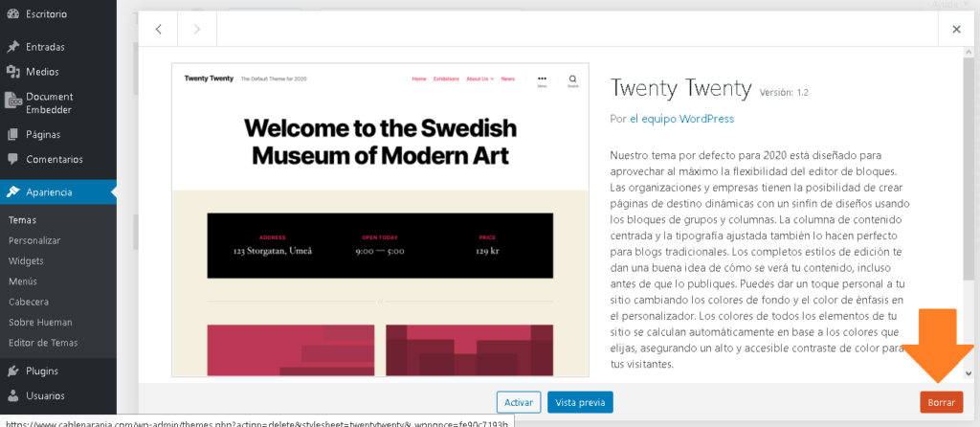Click the three-dots Menu icon in preview

tap(542, 80)
